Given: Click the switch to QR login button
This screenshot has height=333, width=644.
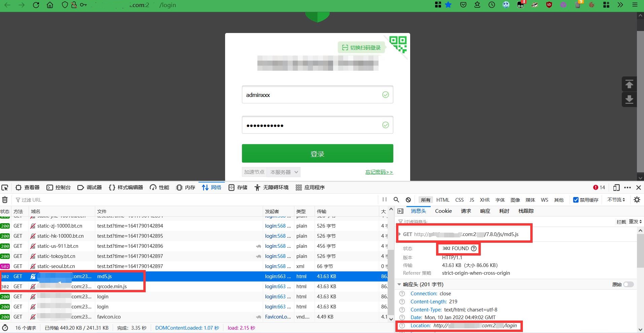Looking at the screenshot, I should (x=362, y=47).
